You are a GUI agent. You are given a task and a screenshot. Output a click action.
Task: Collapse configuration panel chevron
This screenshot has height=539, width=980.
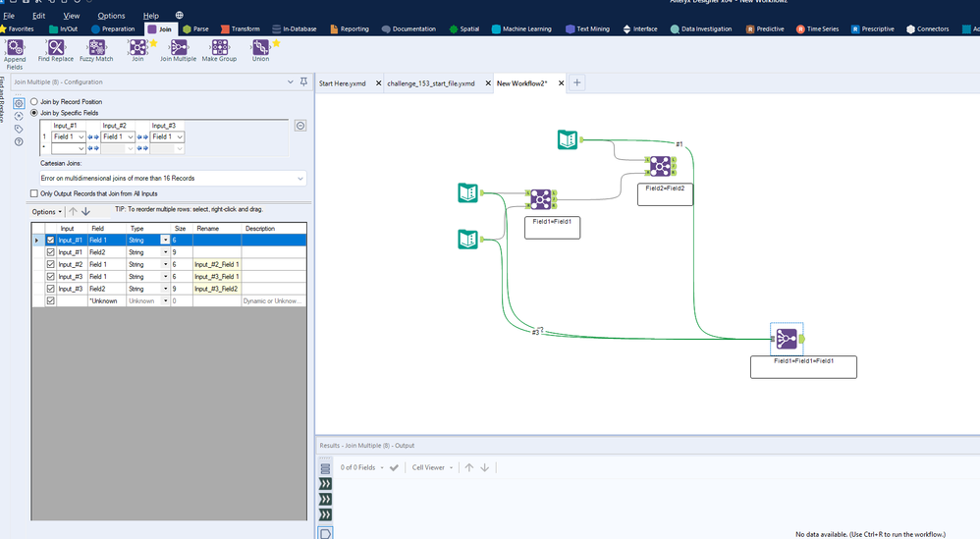pyautogui.click(x=290, y=81)
